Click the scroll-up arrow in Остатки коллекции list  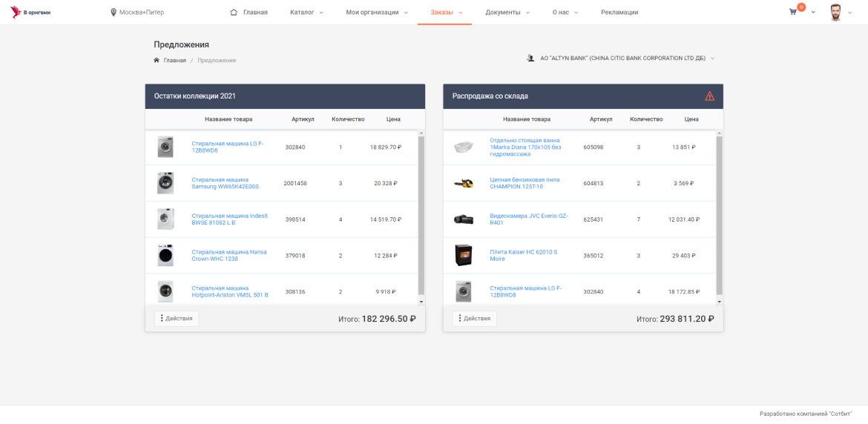(x=421, y=133)
